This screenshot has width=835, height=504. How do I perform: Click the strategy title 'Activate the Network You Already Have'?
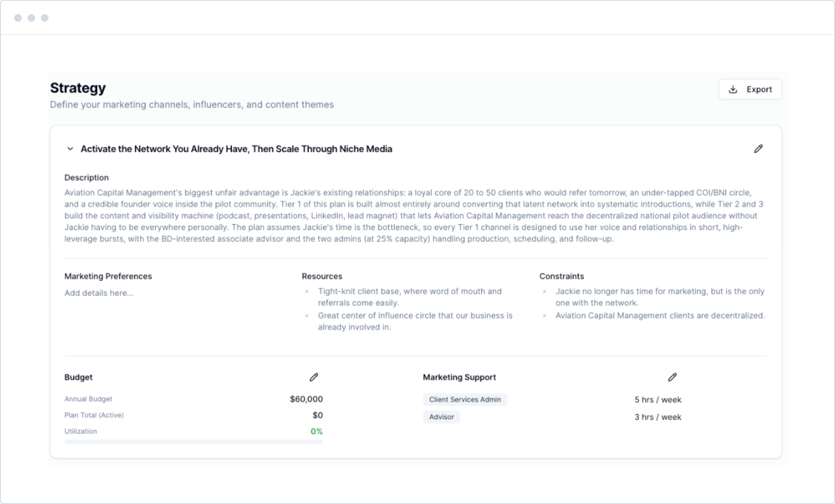point(236,149)
